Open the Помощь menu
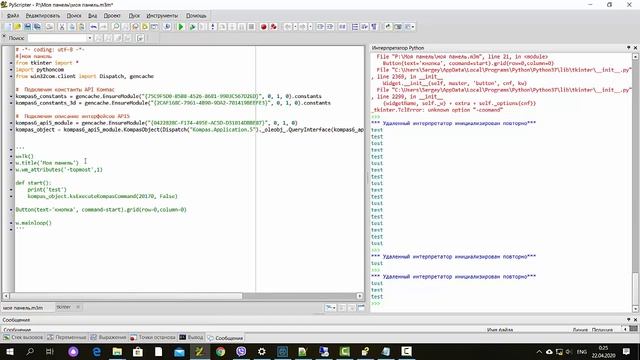Image resolution: width=640 pixels, height=360 pixels. (196, 16)
